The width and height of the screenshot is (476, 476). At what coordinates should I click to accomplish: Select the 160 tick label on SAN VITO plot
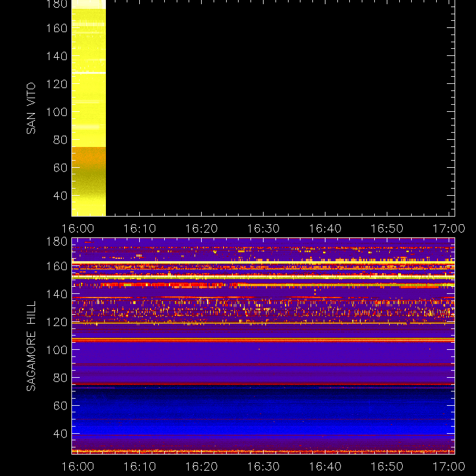(x=57, y=28)
